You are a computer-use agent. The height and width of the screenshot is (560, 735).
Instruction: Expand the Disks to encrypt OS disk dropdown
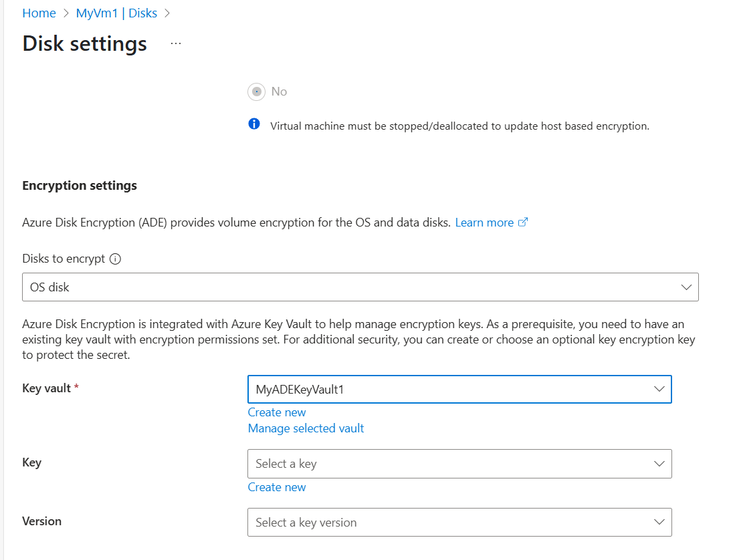(x=360, y=287)
